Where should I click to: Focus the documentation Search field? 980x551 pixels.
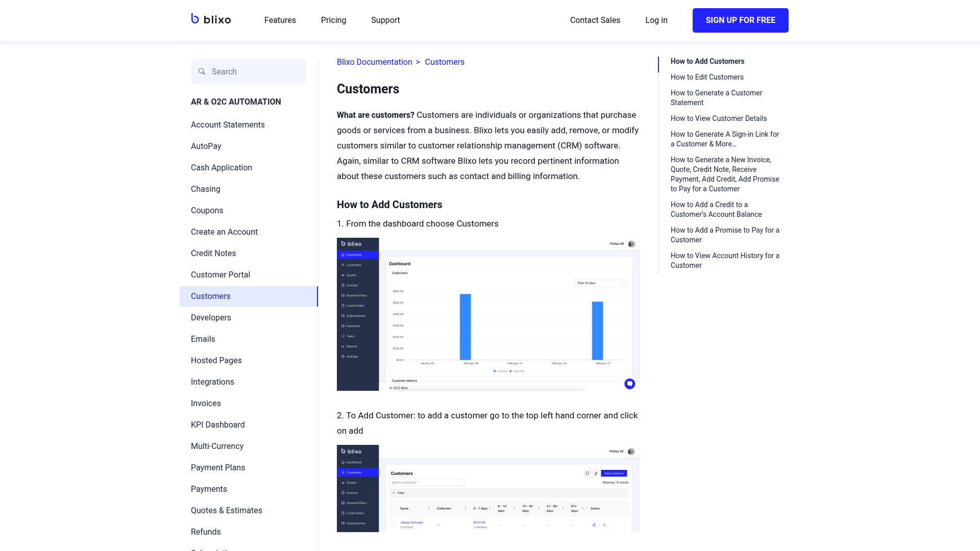coord(249,71)
